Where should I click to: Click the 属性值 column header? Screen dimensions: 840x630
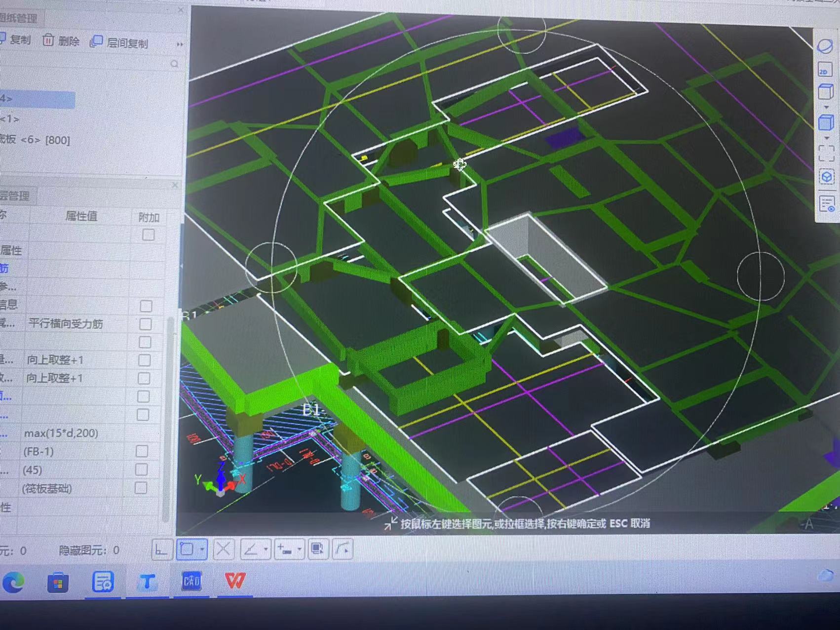[x=81, y=216]
